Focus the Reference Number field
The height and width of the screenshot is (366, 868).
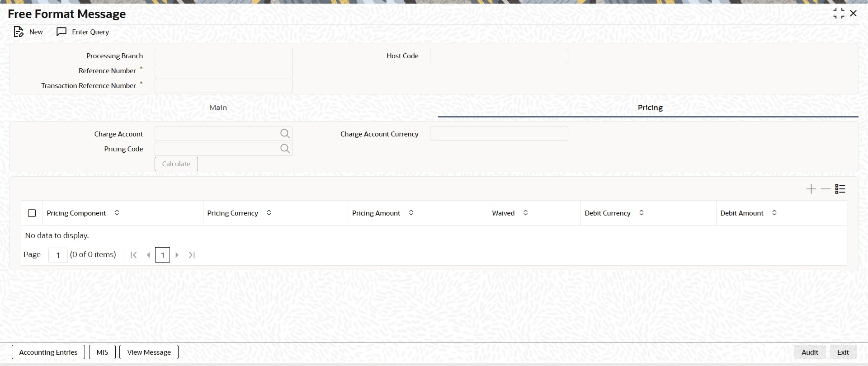pos(224,71)
